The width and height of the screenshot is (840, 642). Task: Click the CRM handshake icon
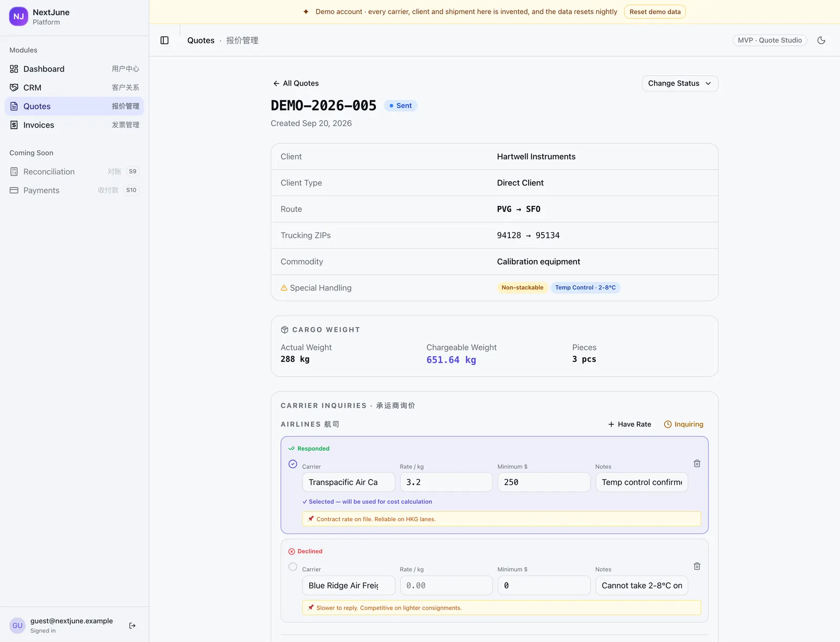[x=14, y=88]
